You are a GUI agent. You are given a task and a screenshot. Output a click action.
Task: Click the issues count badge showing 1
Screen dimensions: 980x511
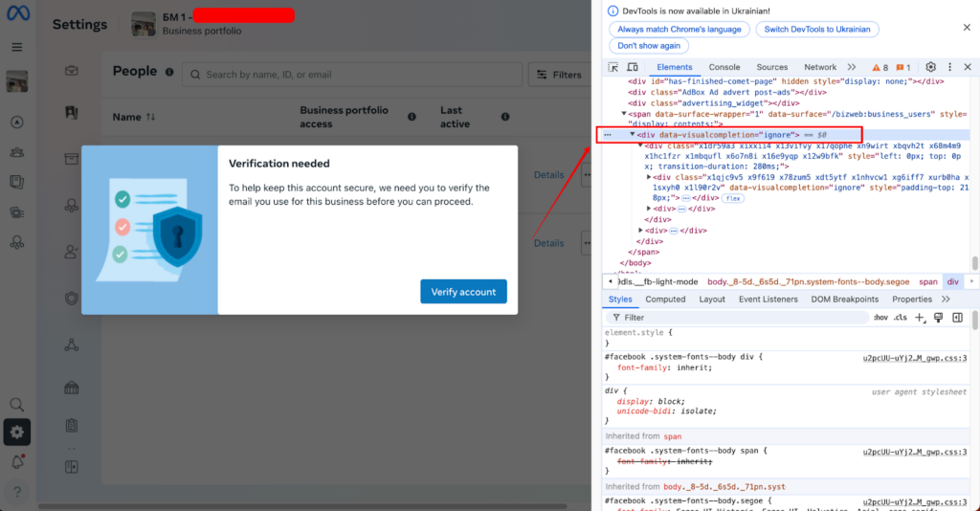903,68
